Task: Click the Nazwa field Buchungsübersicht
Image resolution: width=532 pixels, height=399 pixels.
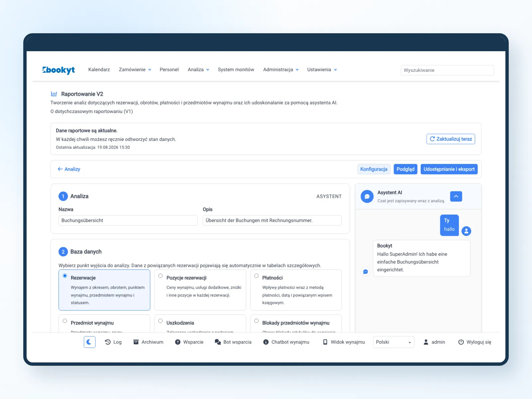Action: tap(128, 220)
